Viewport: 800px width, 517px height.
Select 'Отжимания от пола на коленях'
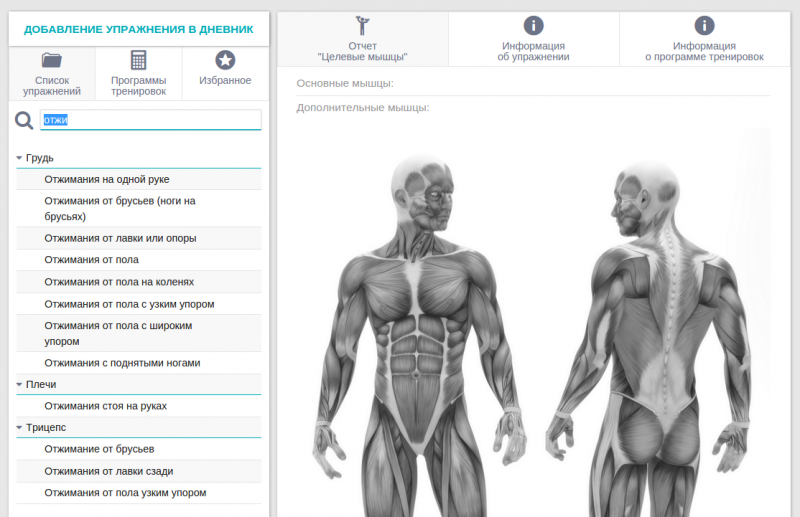pyautogui.click(x=139, y=282)
